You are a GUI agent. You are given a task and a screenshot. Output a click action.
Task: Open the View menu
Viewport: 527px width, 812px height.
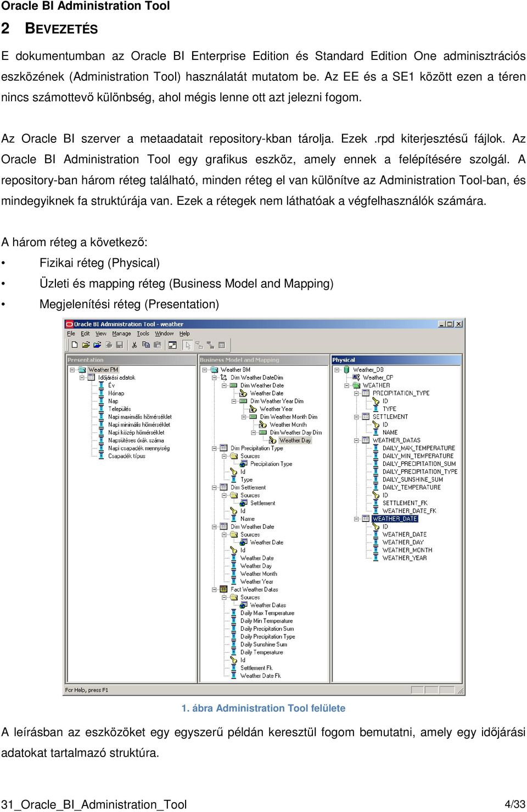[x=101, y=333]
